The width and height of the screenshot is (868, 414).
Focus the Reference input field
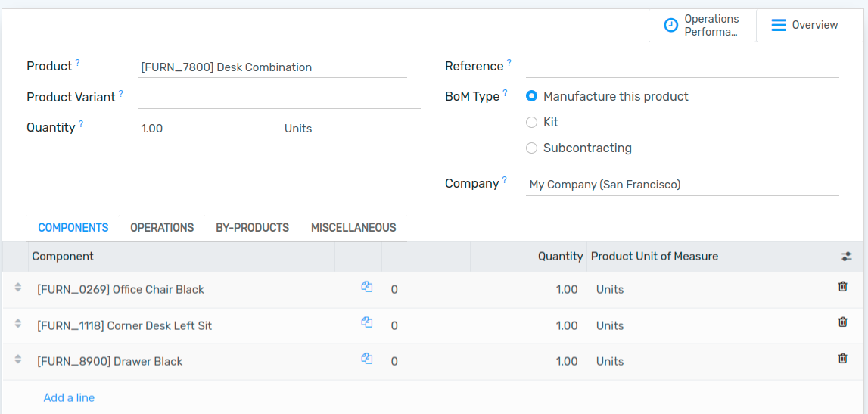pyautogui.click(x=682, y=67)
